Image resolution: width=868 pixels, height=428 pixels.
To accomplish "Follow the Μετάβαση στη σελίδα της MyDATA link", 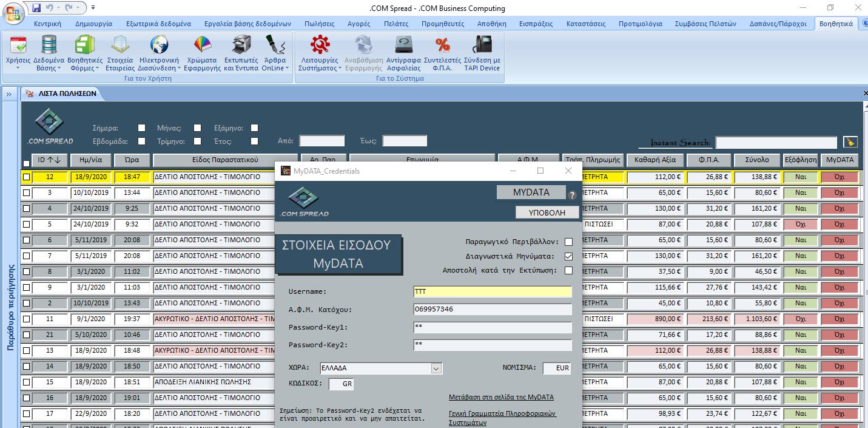I will [x=501, y=397].
